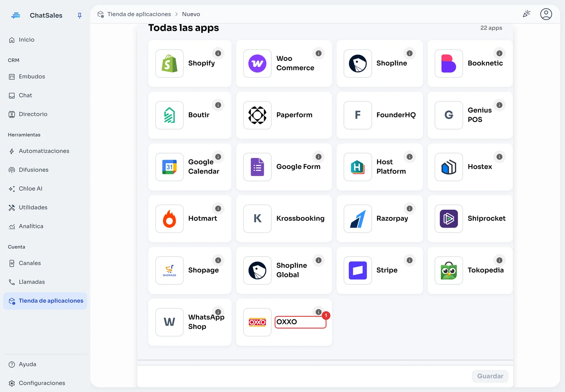Select the OXXO logo icon

[257, 322]
